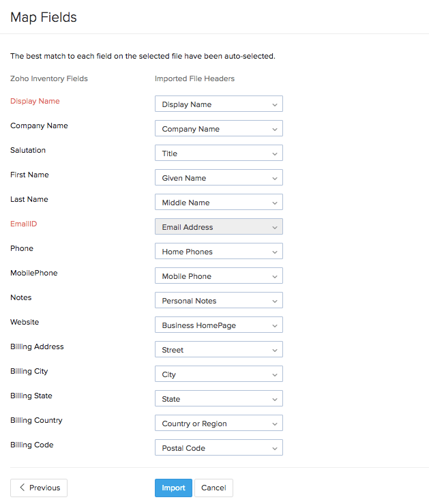
Task: Open the Country or Region dropdown
Action: pyautogui.click(x=218, y=424)
